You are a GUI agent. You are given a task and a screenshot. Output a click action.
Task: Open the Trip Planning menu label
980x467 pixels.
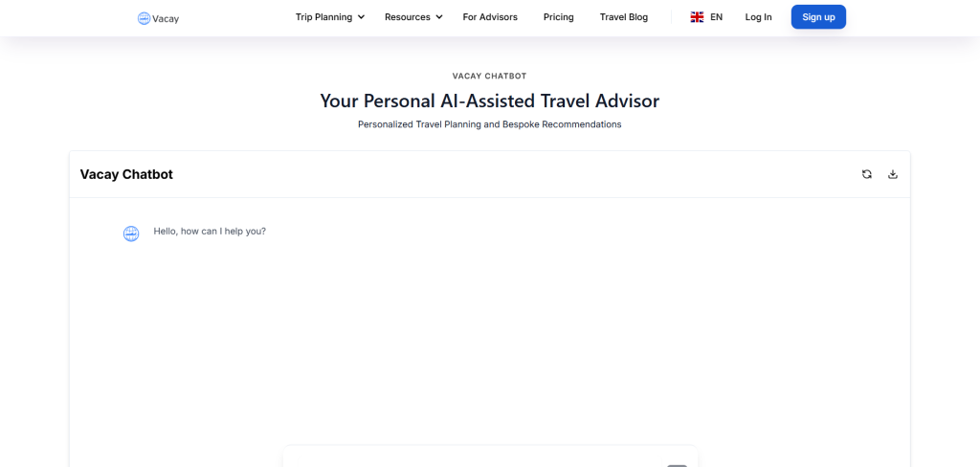coord(323,17)
